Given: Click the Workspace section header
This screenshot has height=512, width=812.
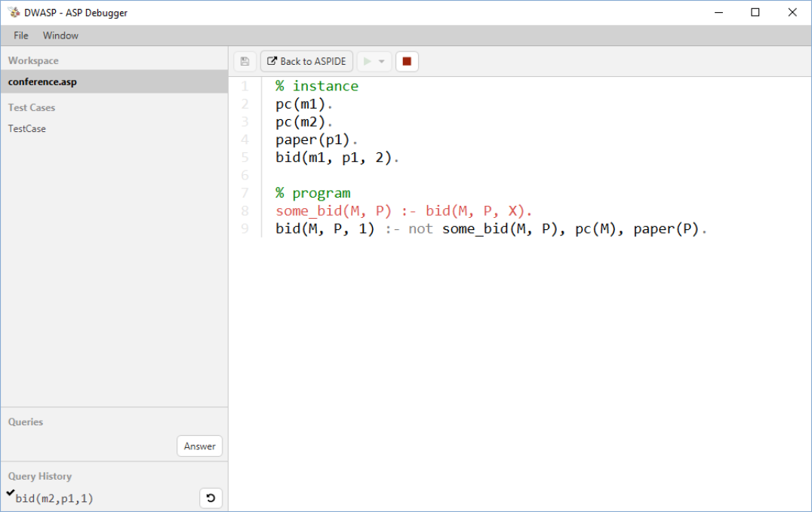Looking at the screenshot, I should tap(33, 60).
